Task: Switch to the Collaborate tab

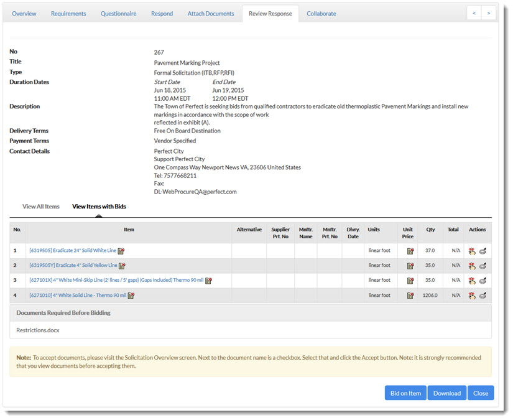Action: pyautogui.click(x=321, y=14)
